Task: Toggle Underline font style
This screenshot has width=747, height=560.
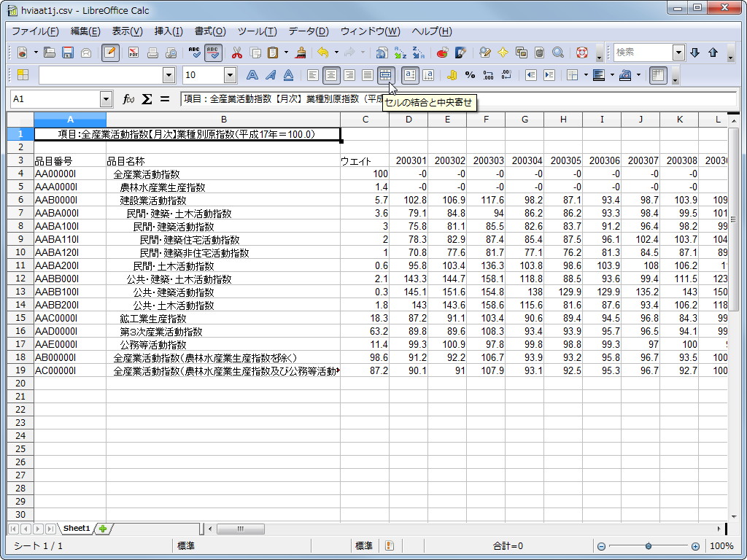Action: click(x=288, y=75)
